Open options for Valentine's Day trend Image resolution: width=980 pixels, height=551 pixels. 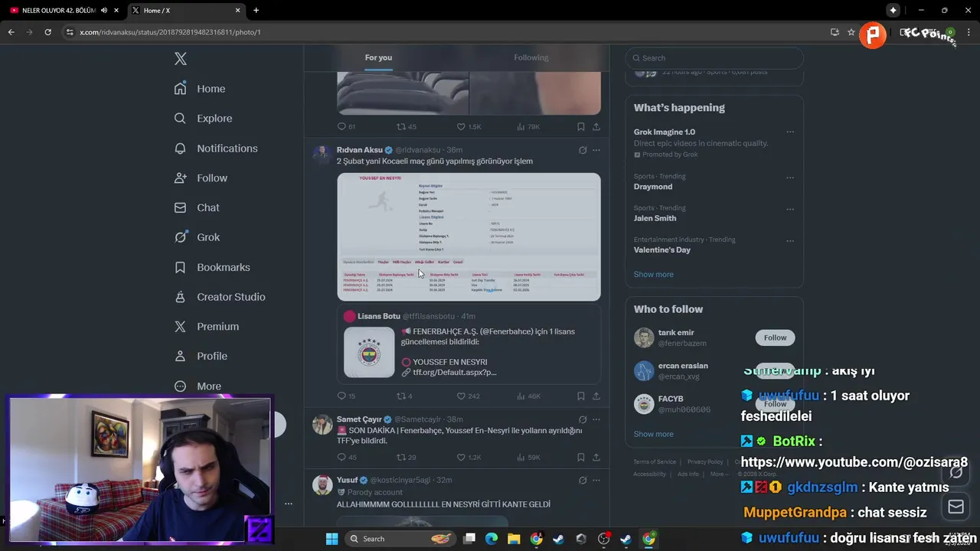click(x=790, y=241)
